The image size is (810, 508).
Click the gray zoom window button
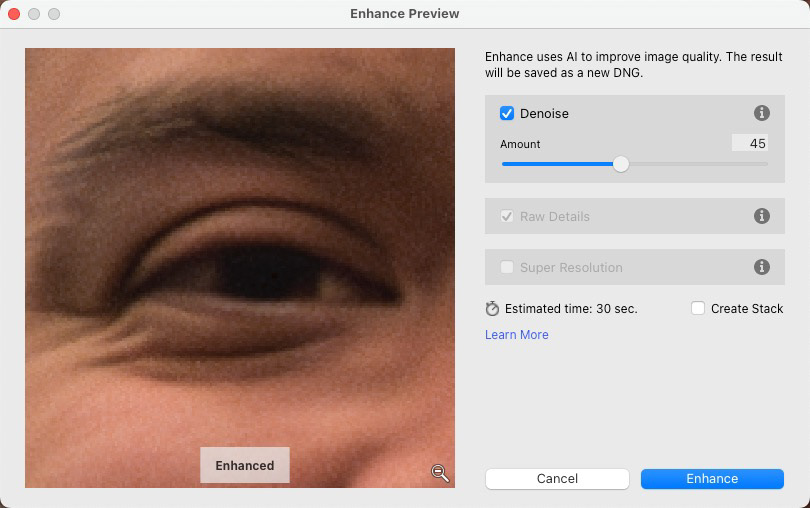tap(54, 14)
